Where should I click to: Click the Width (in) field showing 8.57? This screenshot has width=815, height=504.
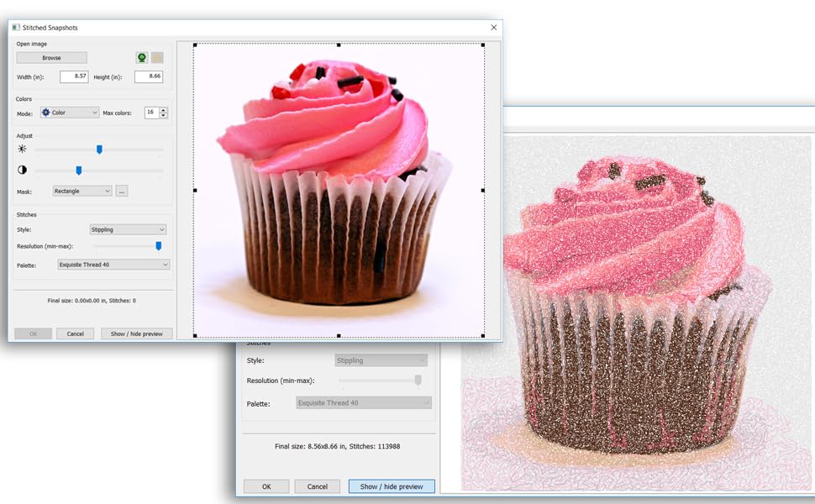[74, 76]
